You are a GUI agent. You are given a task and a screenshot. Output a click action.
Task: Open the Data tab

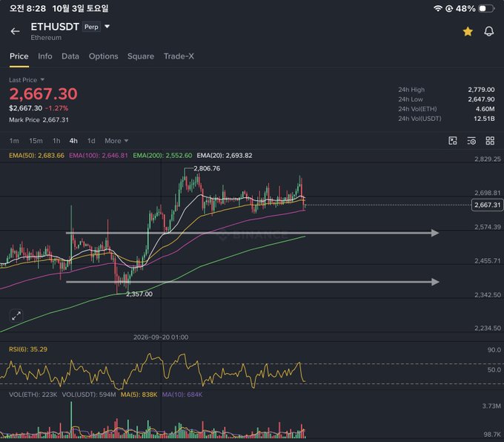tap(70, 56)
